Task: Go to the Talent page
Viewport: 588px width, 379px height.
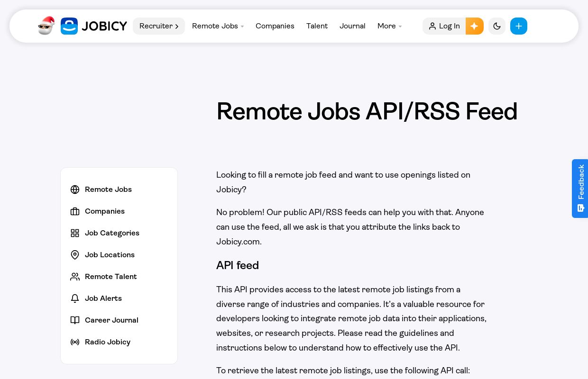Action: click(317, 26)
